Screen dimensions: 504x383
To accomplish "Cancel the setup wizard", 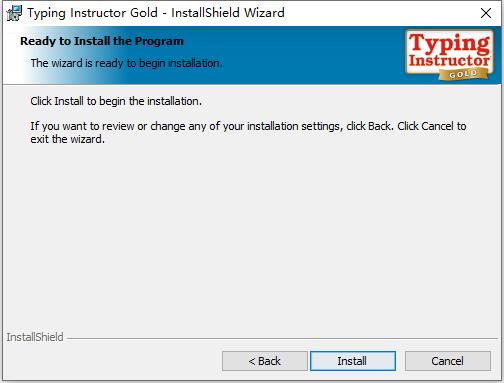I will click(x=448, y=361).
